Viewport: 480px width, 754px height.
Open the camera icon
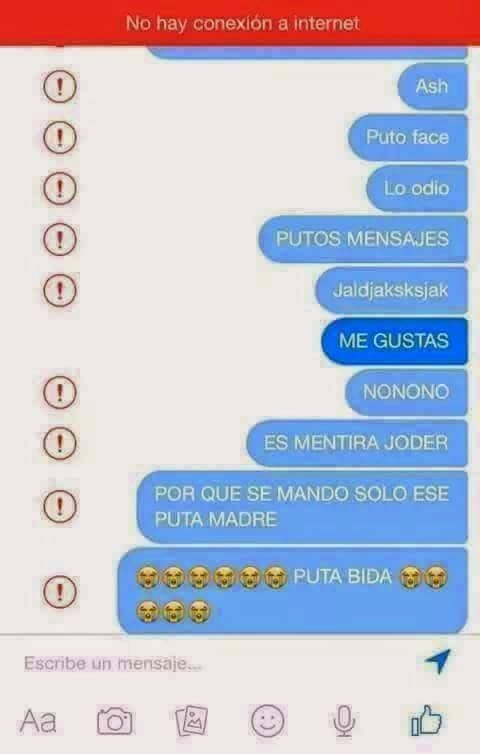pyautogui.click(x=114, y=721)
